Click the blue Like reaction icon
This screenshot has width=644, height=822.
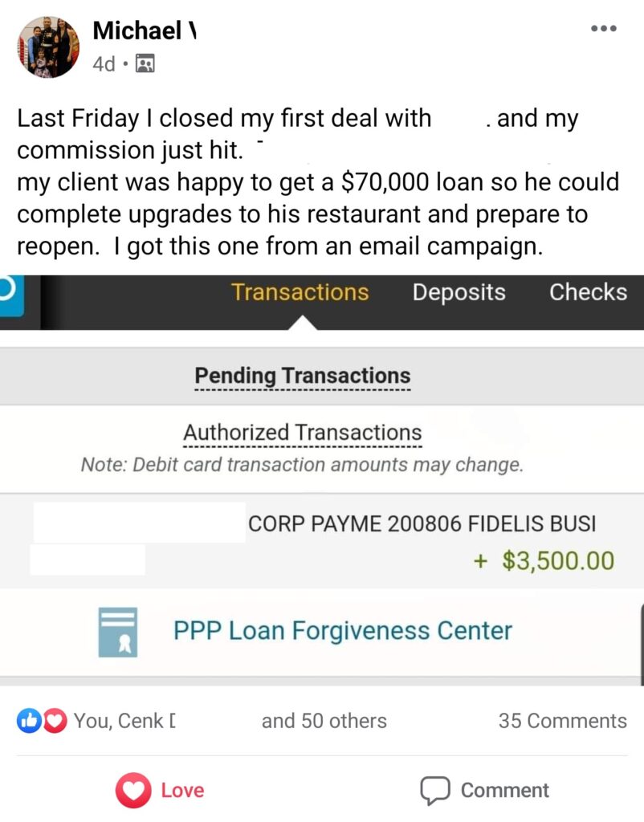(30, 721)
